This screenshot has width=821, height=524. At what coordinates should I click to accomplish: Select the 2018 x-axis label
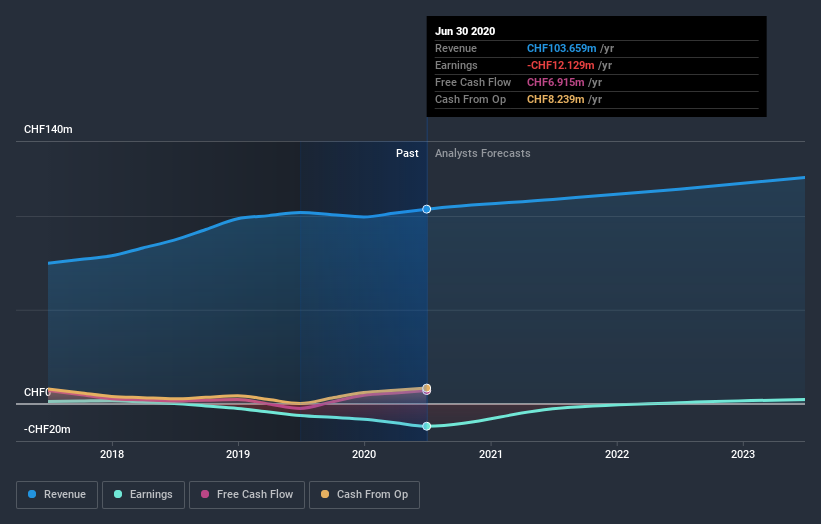click(112, 454)
